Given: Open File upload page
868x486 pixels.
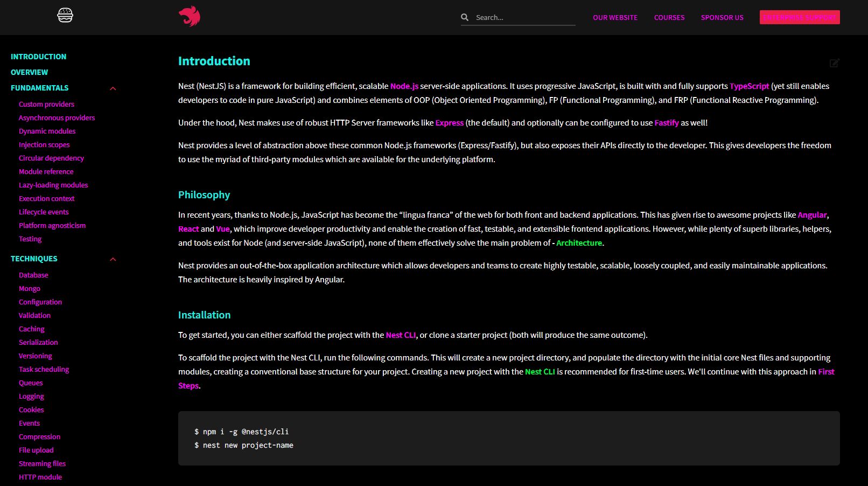Looking at the screenshot, I should click(x=36, y=450).
